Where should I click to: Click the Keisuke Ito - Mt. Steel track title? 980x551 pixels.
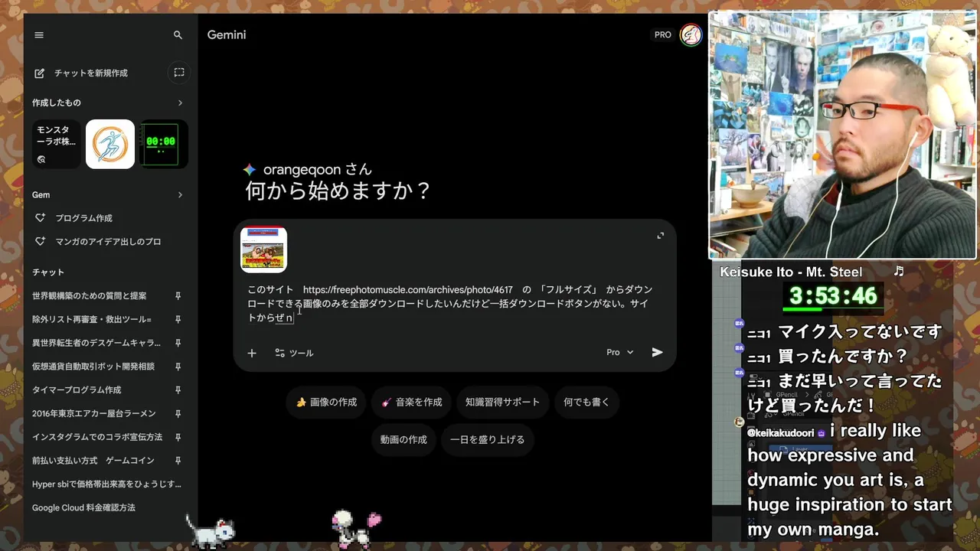point(791,272)
